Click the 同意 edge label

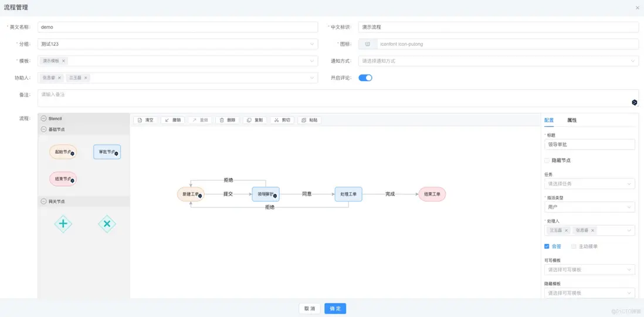[x=307, y=194]
